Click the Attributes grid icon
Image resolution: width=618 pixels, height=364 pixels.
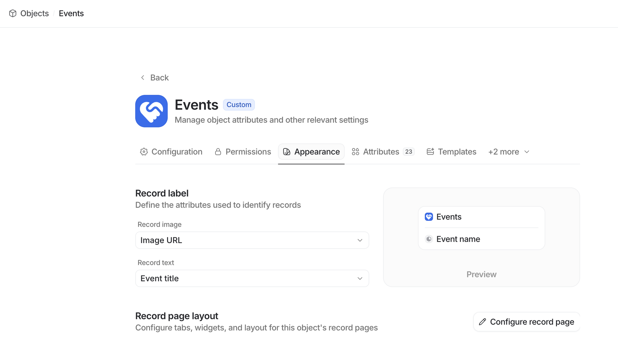coord(356,152)
